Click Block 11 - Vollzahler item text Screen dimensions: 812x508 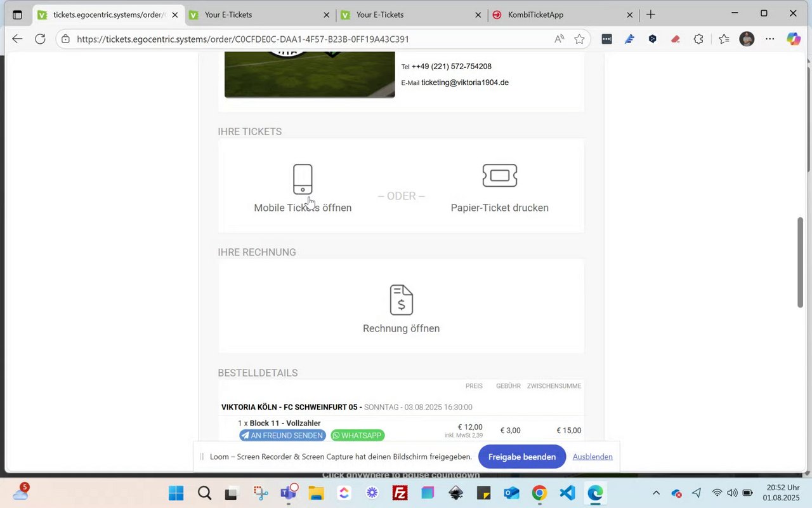click(x=285, y=423)
